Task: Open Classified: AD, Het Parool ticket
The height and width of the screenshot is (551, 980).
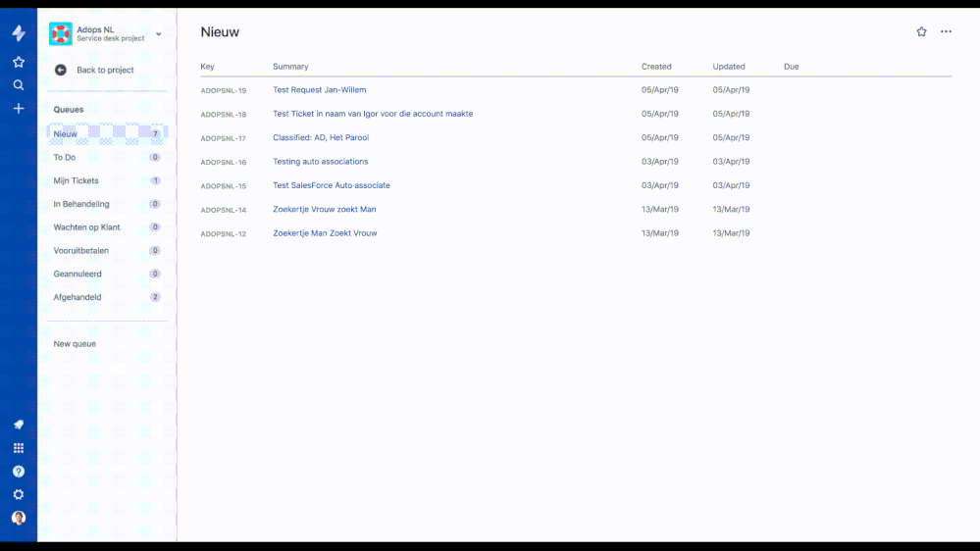Action: tap(321, 137)
